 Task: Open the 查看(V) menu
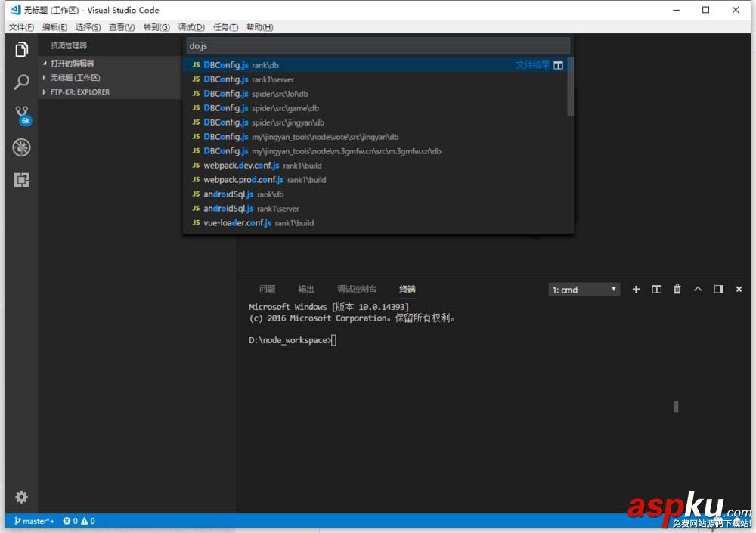click(x=122, y=27)
